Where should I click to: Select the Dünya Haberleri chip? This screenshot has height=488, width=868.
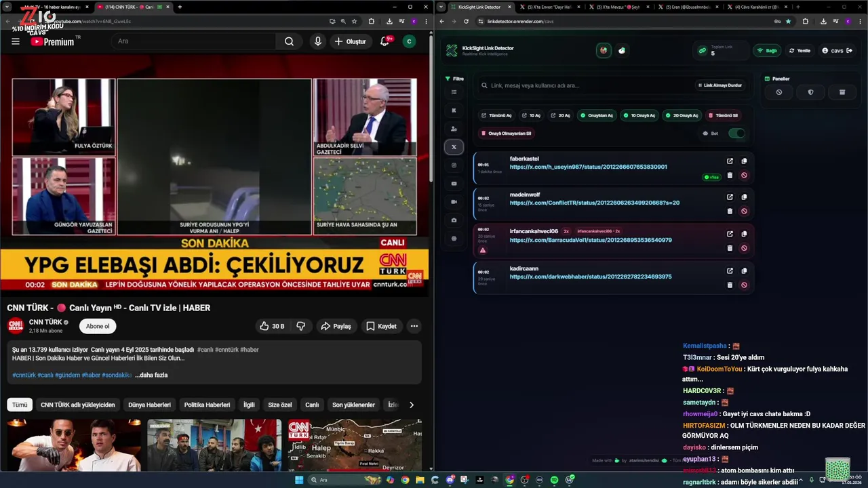click(x=149, y=405)
